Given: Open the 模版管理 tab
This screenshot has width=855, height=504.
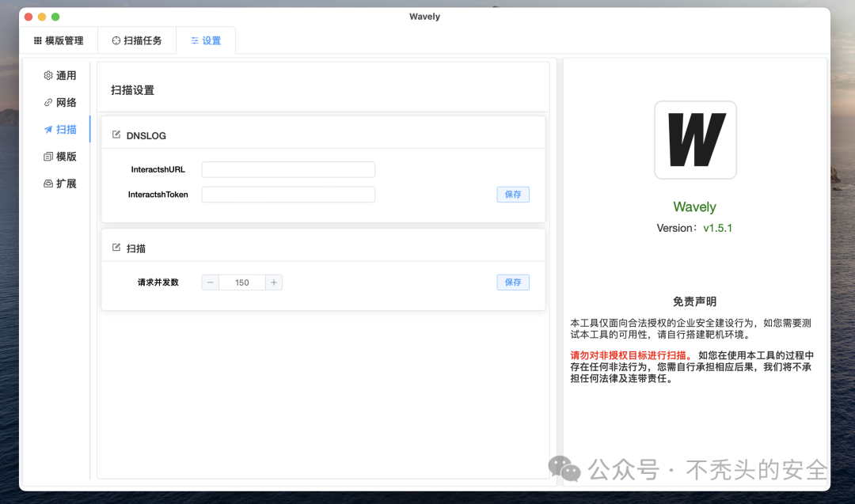Looking at the screenshot, I should [x=59, y=40].
